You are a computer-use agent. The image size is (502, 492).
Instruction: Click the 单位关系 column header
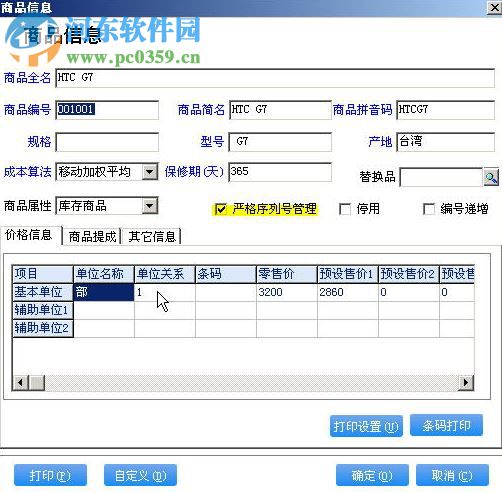coord(165,274)
